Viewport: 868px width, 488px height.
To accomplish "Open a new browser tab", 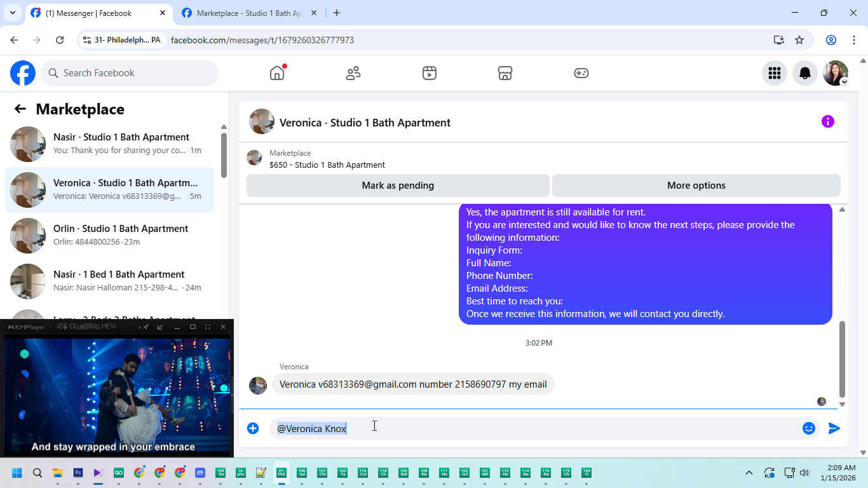I will (337, 13).
